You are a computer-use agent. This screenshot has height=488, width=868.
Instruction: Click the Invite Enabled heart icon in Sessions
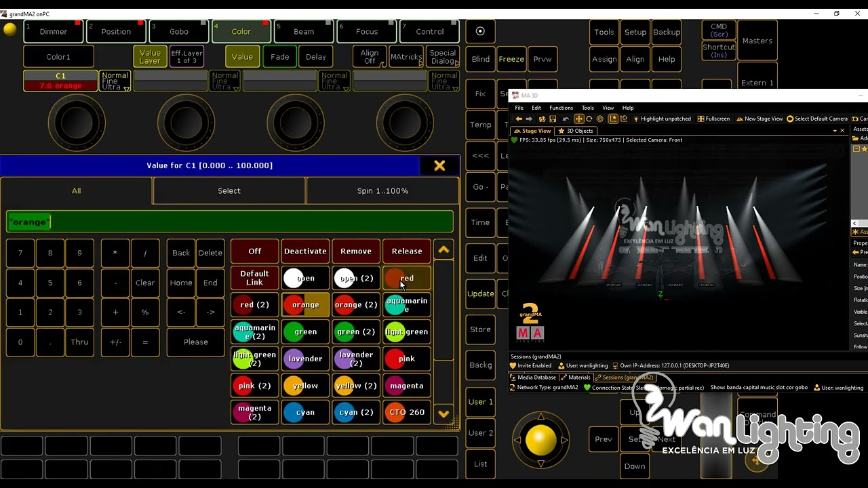tap(513, 365)
